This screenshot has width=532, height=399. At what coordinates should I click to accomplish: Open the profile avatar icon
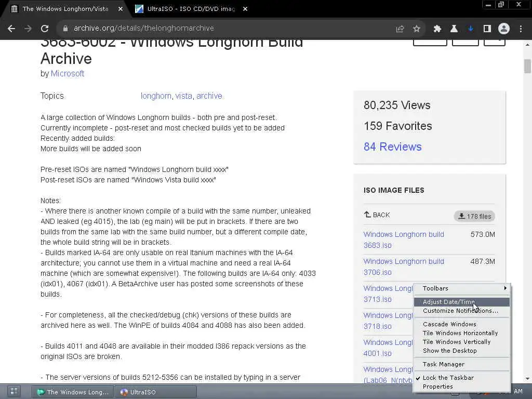504,29
